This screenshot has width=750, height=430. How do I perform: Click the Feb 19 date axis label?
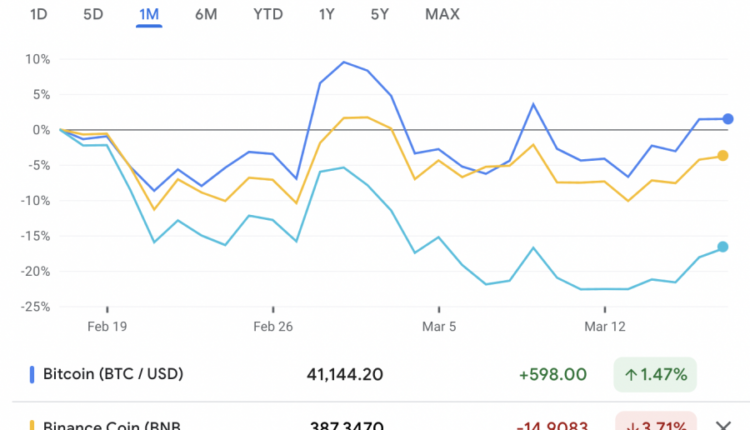107,326
